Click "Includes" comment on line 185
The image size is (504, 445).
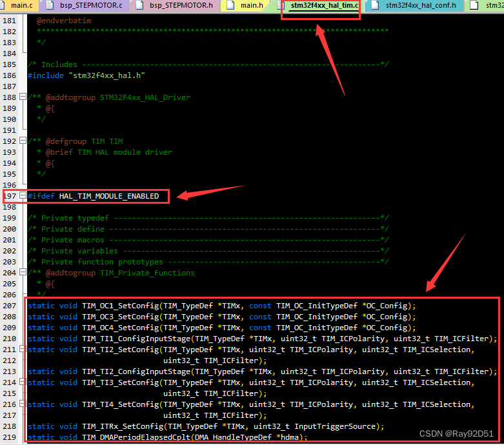(x=208, y=64)
